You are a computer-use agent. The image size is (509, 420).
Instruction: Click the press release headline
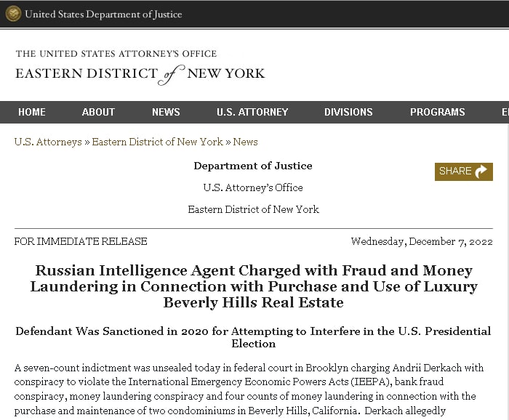pyautogui.click(x=253, y=286)
